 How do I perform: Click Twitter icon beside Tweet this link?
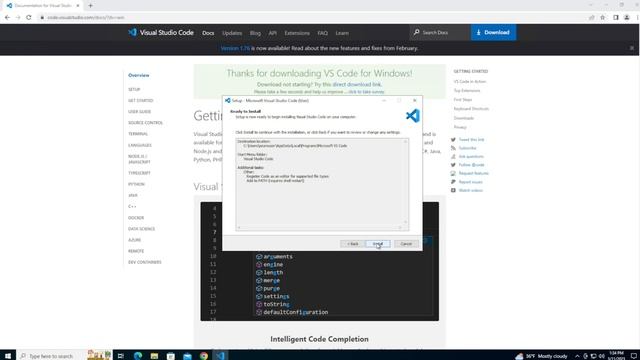coord(453,140)
